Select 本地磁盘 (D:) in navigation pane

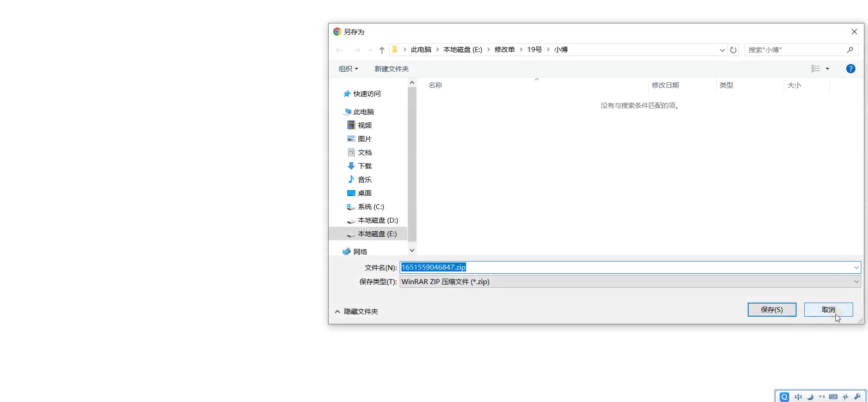pos(373,220)
